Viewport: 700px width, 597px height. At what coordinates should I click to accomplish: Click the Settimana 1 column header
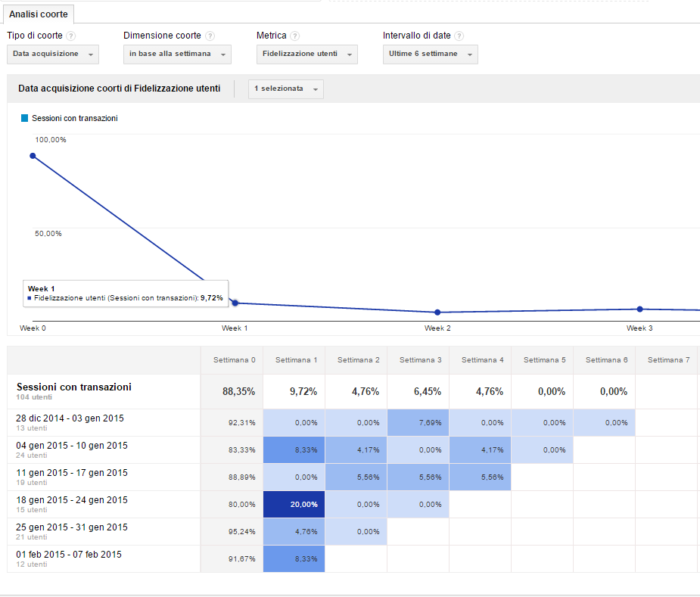tap(294, 360)
